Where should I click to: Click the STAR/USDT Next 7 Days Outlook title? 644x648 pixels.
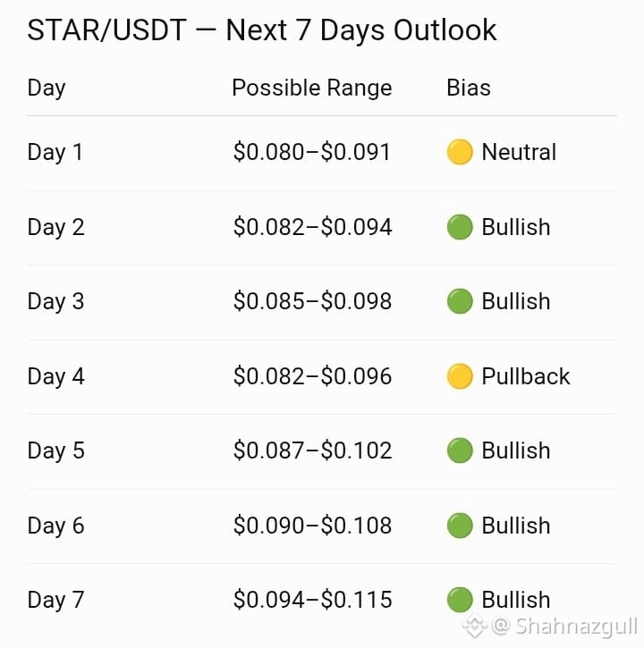pyautogui.click(x=262, y=30)
